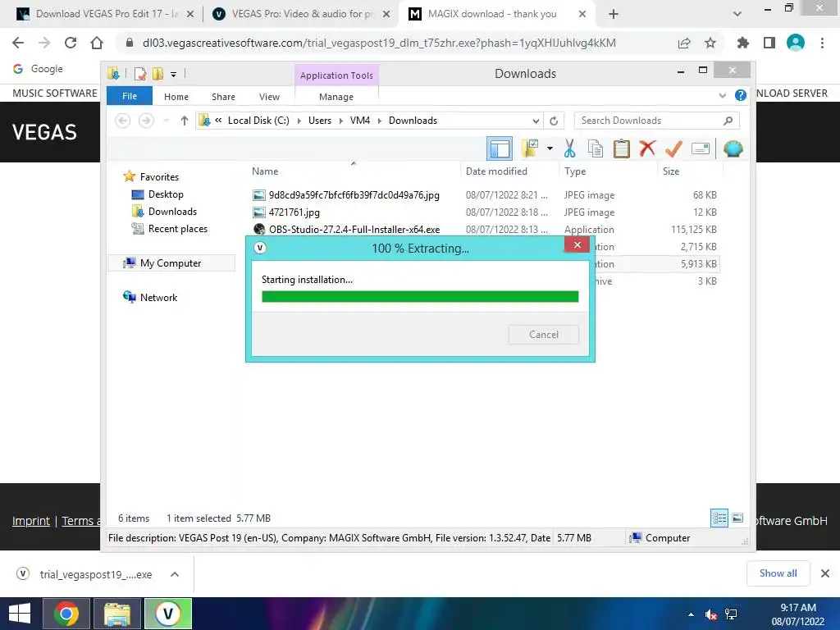Go up one folder level arrow
The height and width of the screenshot is (630, 840).
click(185, 121)
